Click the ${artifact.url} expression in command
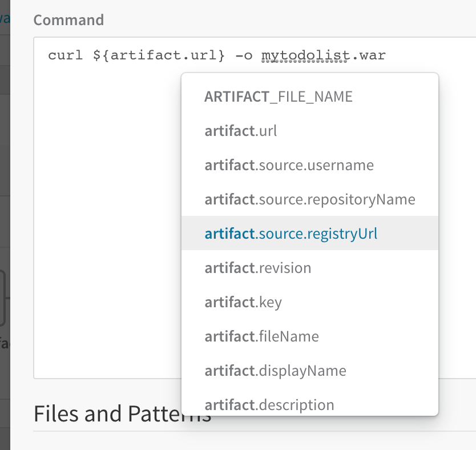Viewport: 476px width, 450px height. tap(159, 55)
